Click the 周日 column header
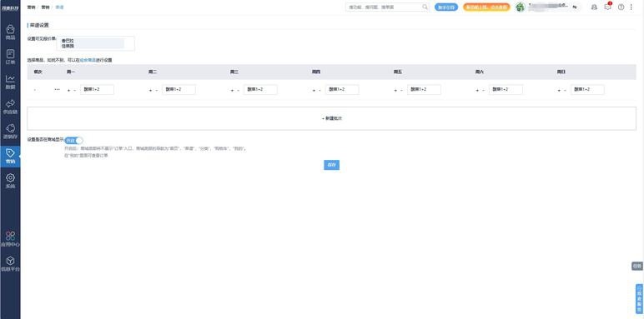 tap(561, 72)
